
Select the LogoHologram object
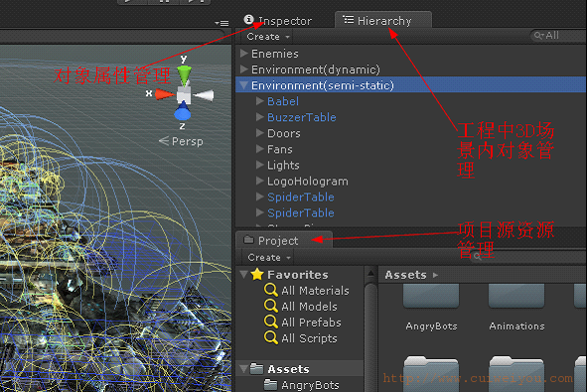307,182
